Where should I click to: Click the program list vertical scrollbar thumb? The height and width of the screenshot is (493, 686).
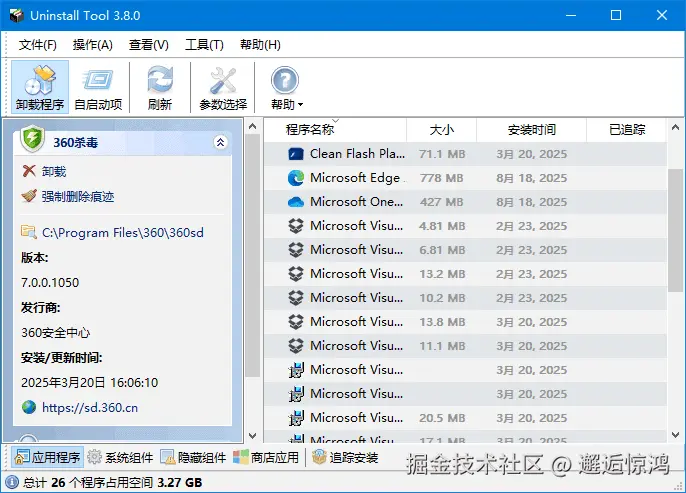pyautogui.click(x=676, y=231)
